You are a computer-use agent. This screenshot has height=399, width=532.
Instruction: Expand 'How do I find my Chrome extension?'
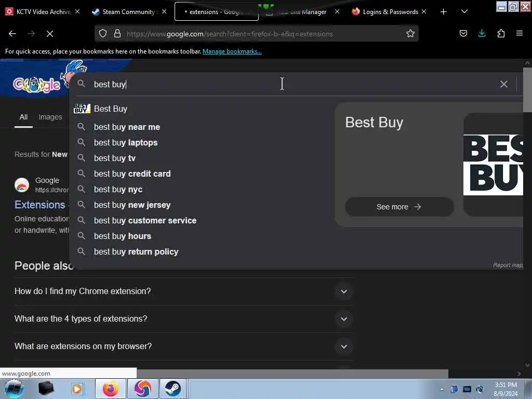pyautogui.click(x=183, y=291)
